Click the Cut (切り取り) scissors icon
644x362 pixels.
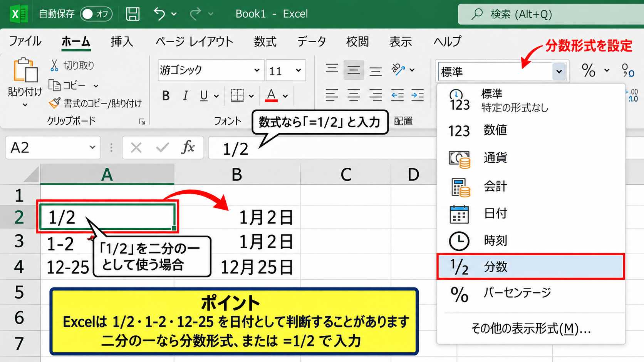click(x=54, y=65)
